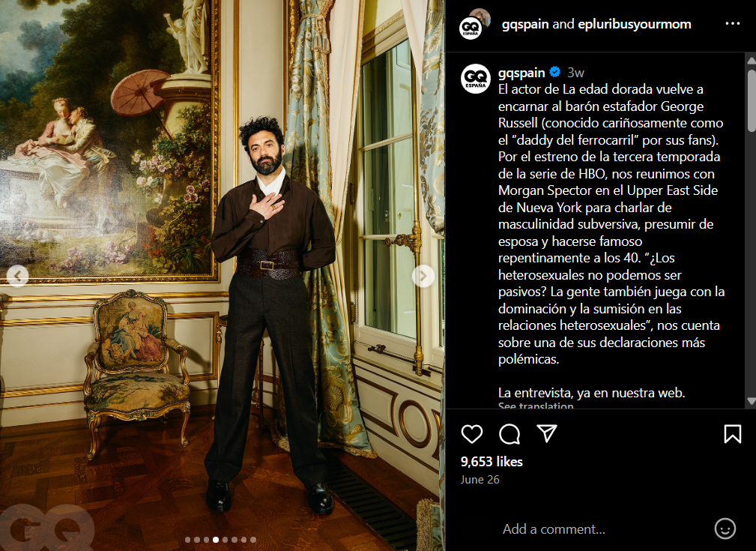
Task: Click the caption scrollbar down arrow
Action: click(751, 401)
